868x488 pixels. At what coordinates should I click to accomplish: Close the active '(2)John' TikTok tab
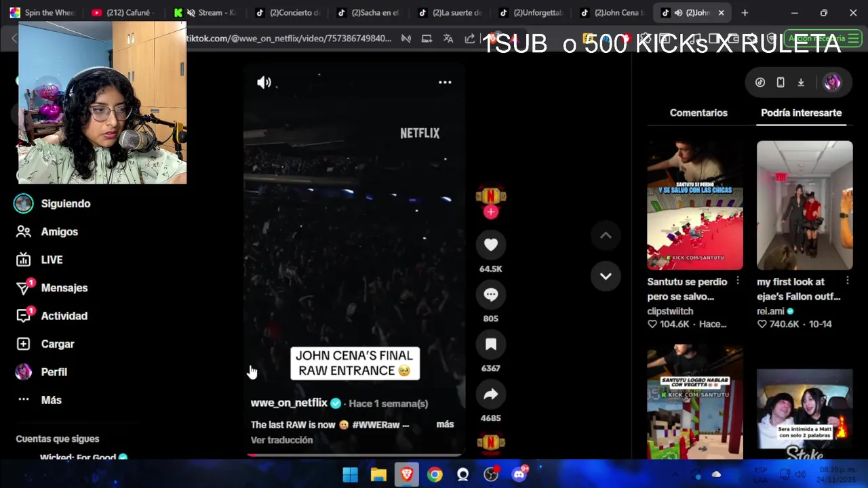[721, 12]
